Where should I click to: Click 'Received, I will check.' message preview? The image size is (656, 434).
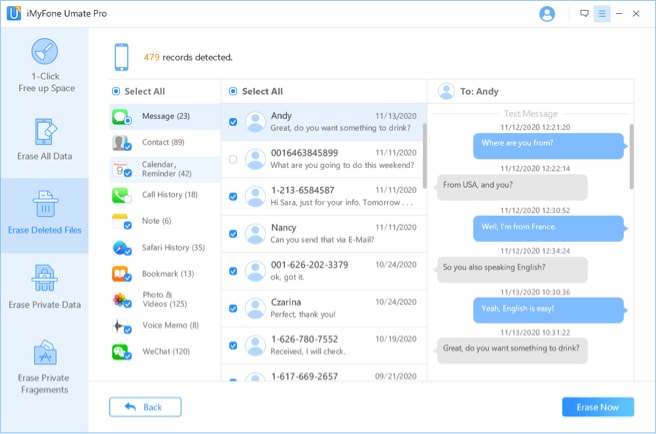click(308, 352)
